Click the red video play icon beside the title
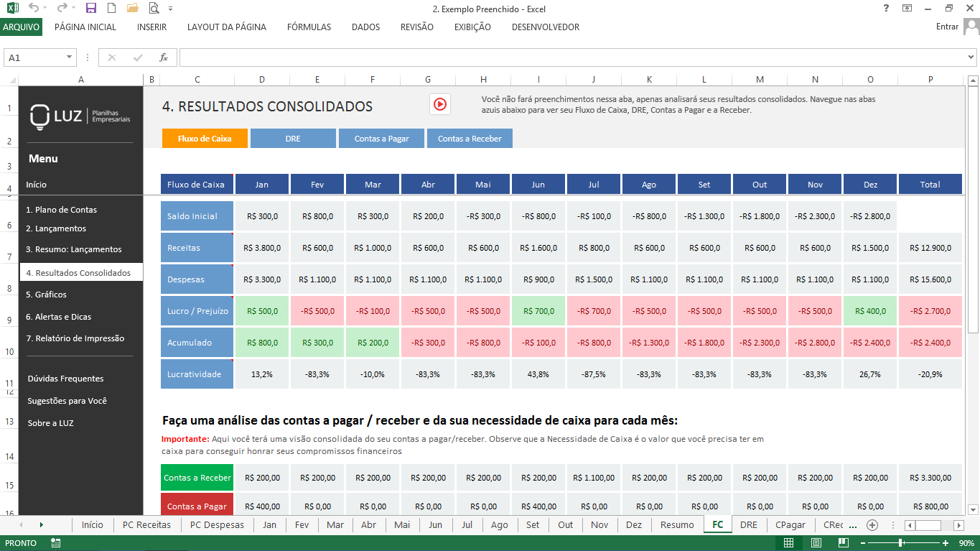The width and height of the screenshot is (980, 551). click(439, 103)
